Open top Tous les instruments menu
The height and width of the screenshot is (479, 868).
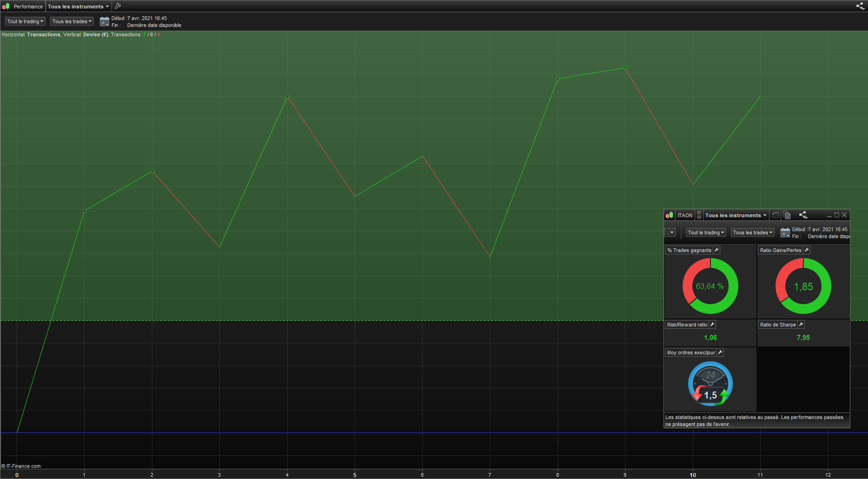[78, 7]
